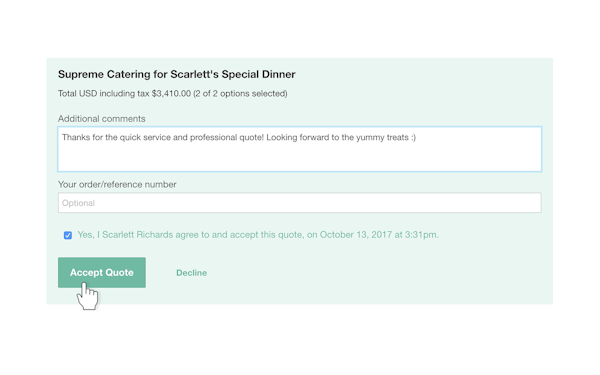Click the green Accept Quote button
This screenshot has width=600, height=375.
(x=102, y=272)
